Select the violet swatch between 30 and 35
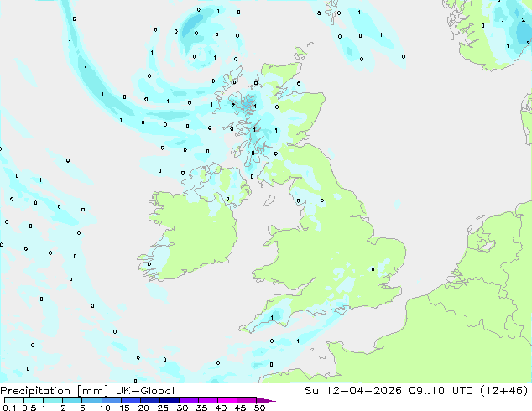The width and height of the screenshot is (532, 411). click(x=188, y=400)
